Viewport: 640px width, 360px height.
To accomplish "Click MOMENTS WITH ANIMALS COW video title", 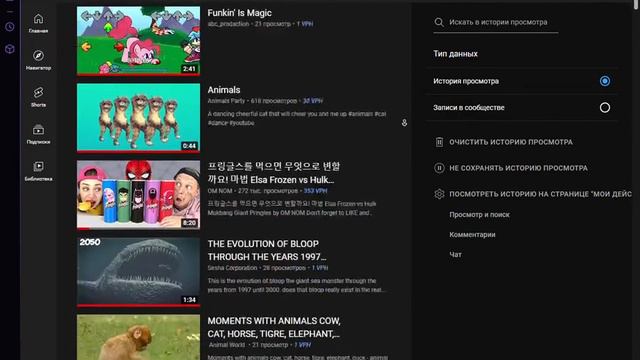I will pyautogui.click(x=274, y=327).
